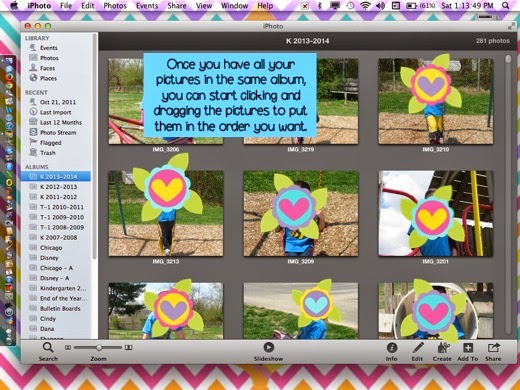Open the Apple menu

[14, 6]
